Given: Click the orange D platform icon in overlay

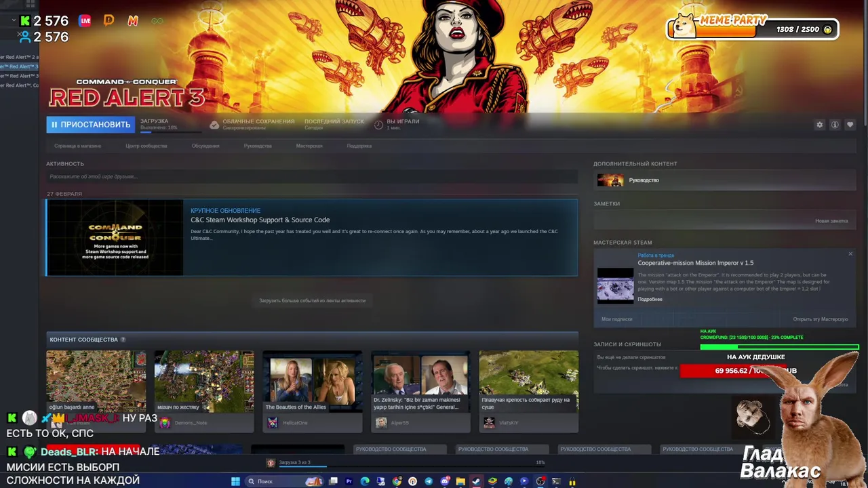Looking at the screenshot, I should pyautogui.click(x=108, y=21).
